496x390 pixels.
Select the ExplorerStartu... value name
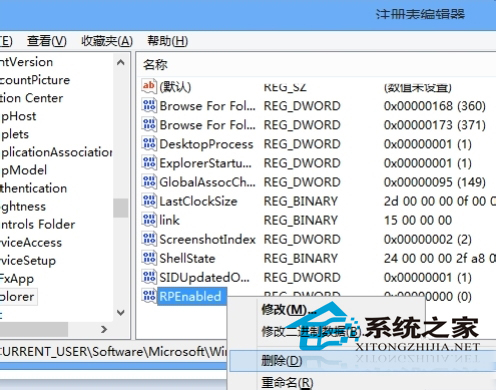coord(205,163)
